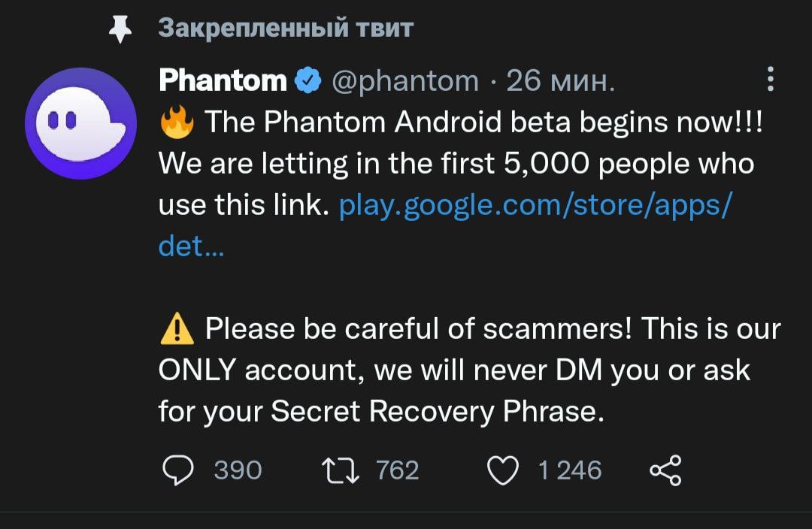Open the @phantom handle profile
The height and width of the screenshot is (529, 812).
click(404, 80)
